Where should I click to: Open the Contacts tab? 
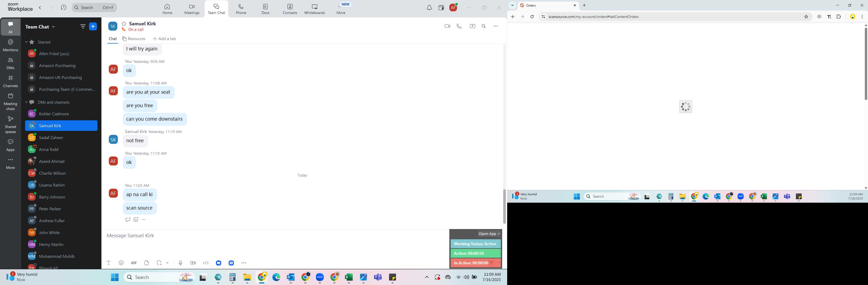290,9
